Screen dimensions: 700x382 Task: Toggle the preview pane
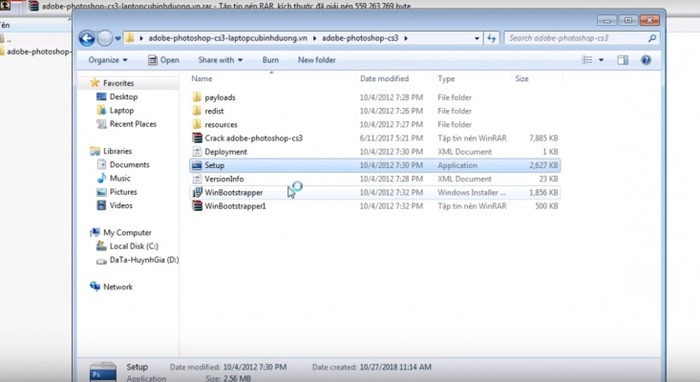[623, 60]
